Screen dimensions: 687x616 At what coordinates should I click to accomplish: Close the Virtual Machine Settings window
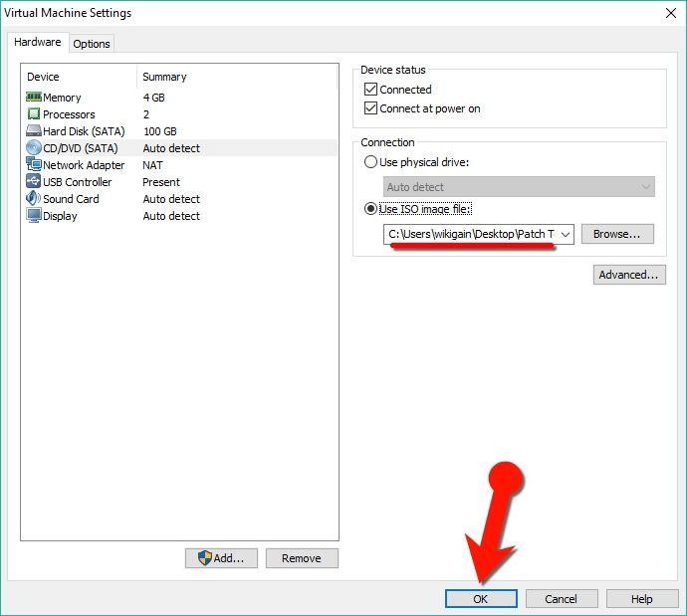(670, 13)
